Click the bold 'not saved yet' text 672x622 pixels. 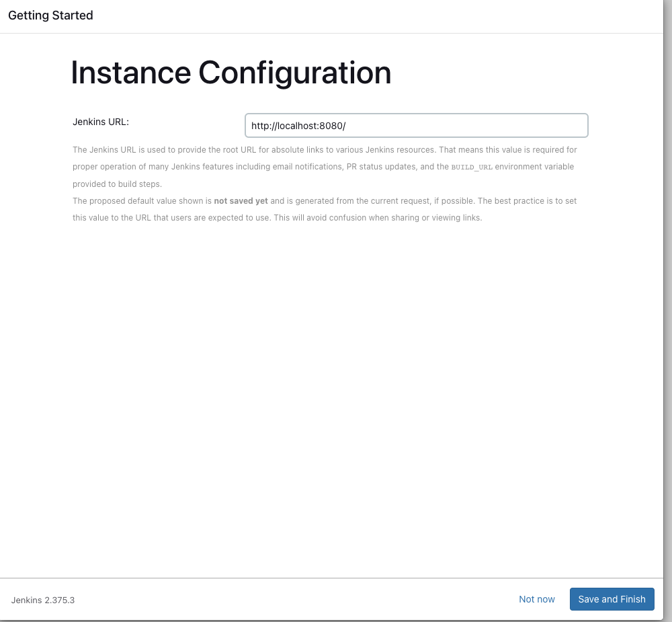241,201
